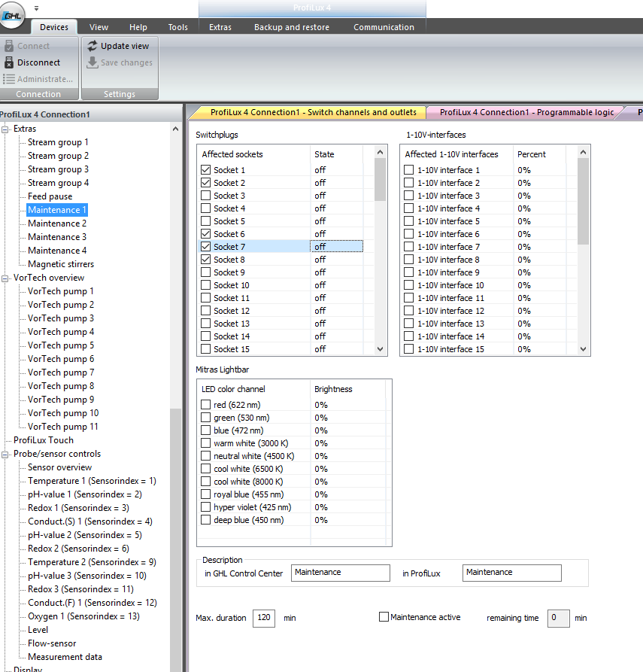Select ProfiLux Touch in tree

click(x=44, y=440)
